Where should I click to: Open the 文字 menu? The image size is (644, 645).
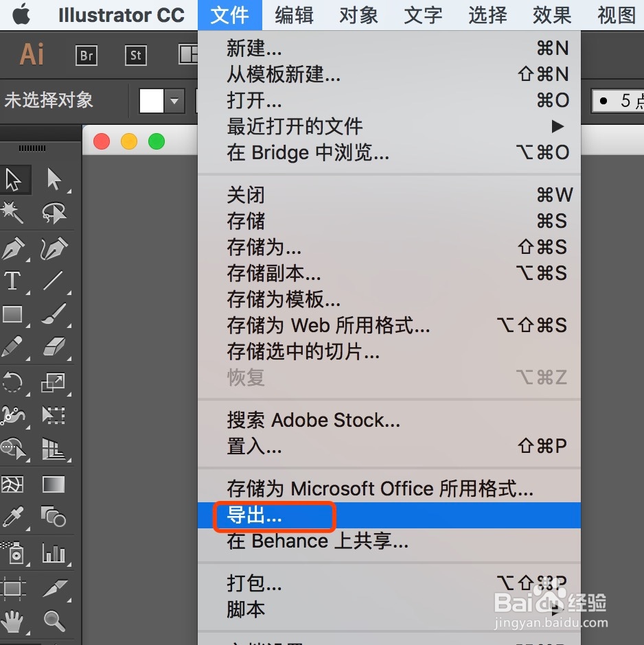click(423, 15)
